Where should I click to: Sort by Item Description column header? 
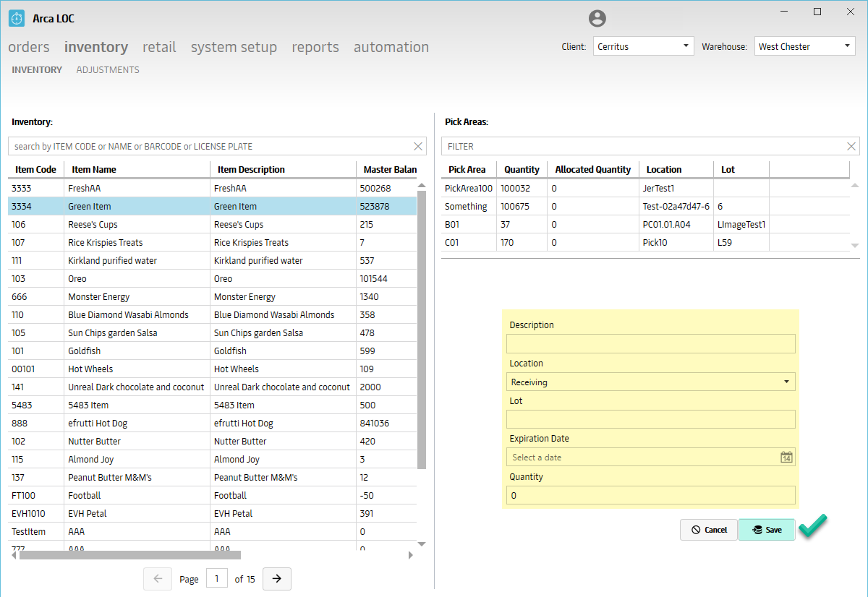283,169
